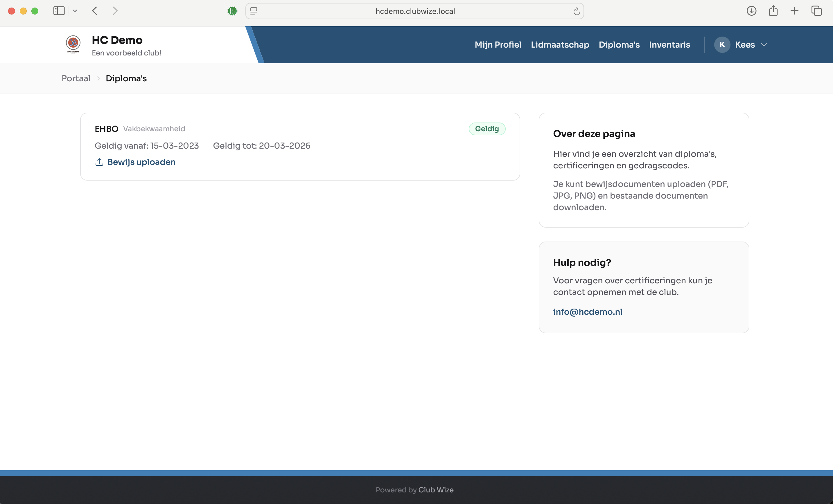Image resolution: width=833 pixels, height=504 pixels.
Task: Click Bewijs uploaden link
Action: [x=141, y=162]
